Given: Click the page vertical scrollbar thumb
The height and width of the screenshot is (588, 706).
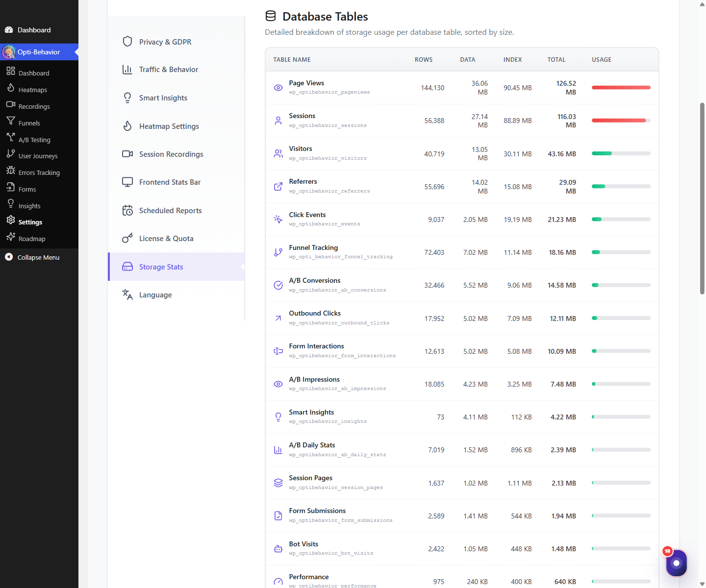Looking at the screenshot, I should pos(702,198).
